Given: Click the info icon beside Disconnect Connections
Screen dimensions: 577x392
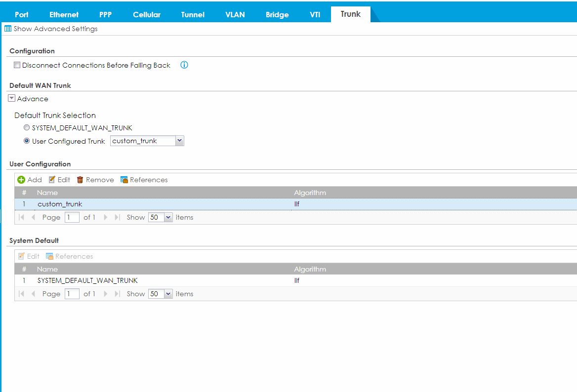Looking at the screenshot, I should (184, 65).
